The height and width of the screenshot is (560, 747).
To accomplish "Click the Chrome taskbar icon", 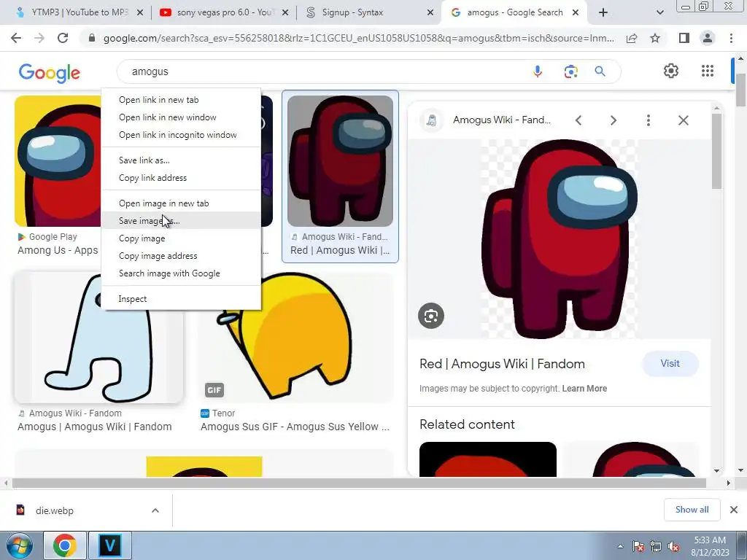I will [65, 545].
